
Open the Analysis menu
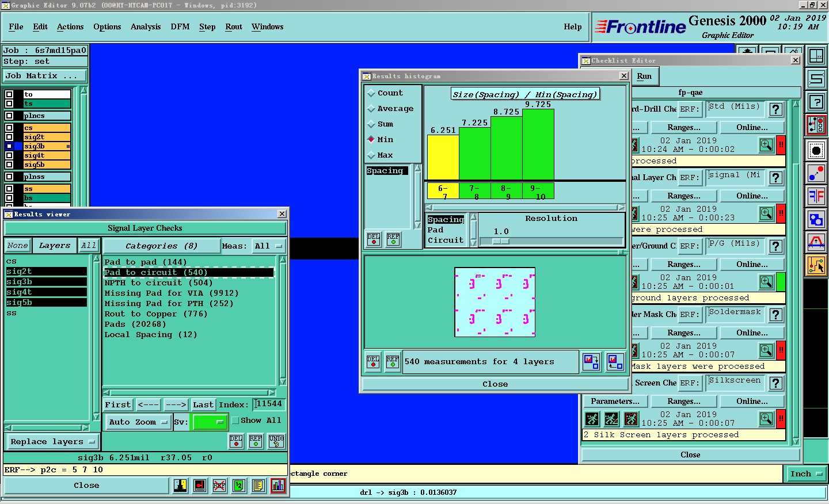(146, 27)
